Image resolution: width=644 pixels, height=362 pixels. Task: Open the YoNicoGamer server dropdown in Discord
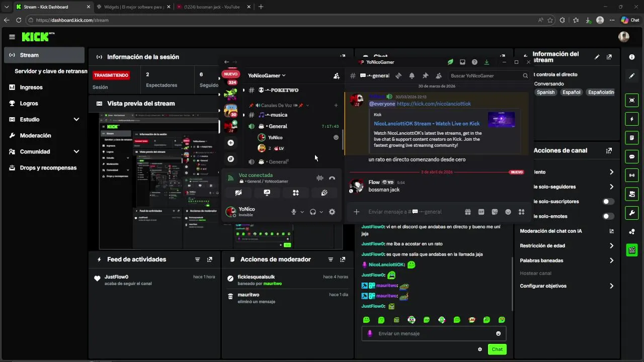(267, 76)
